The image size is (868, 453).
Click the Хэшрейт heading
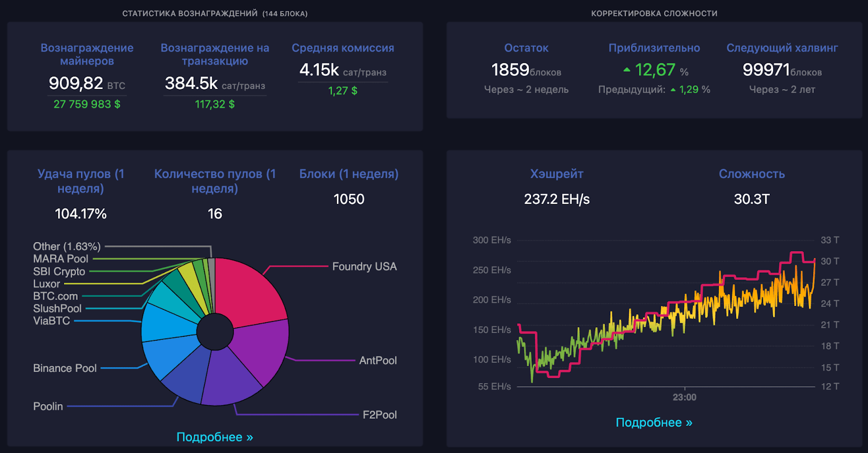pos(557,174)
